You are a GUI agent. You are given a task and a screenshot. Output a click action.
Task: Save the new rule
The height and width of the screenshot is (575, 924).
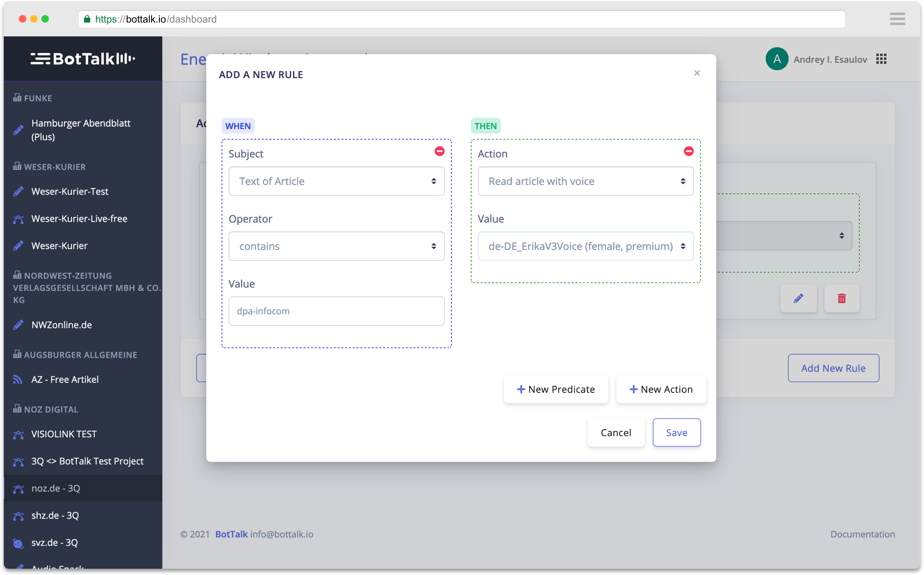[x=677, y=432]
